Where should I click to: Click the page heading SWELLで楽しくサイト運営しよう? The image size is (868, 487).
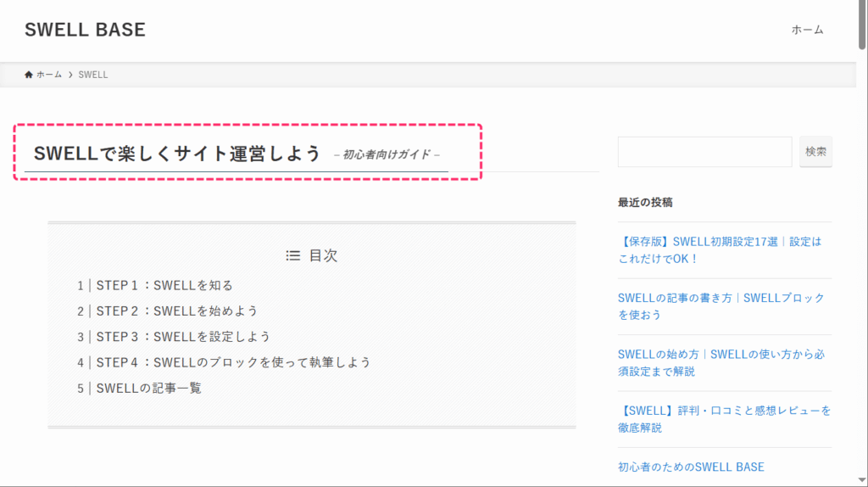pos(177,154)
